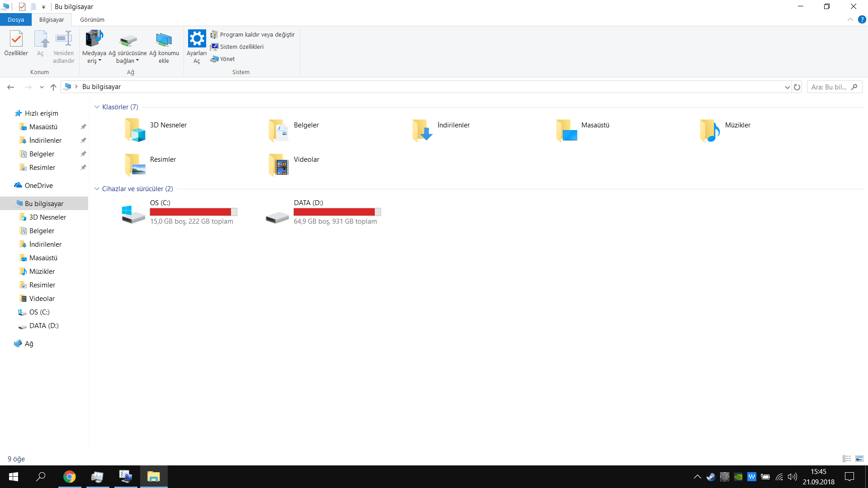Collapse the ribbon with the chevron
The image size is (868, 488).
[850, 20]
